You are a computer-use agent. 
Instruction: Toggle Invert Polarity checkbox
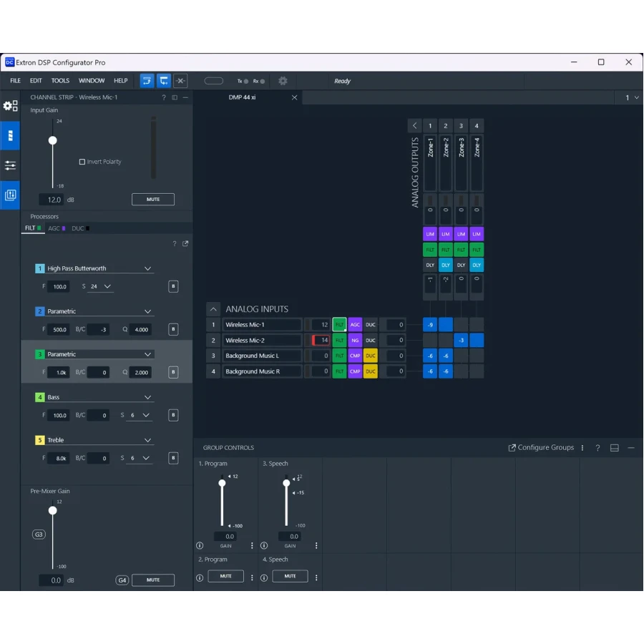tap(82, 162)
